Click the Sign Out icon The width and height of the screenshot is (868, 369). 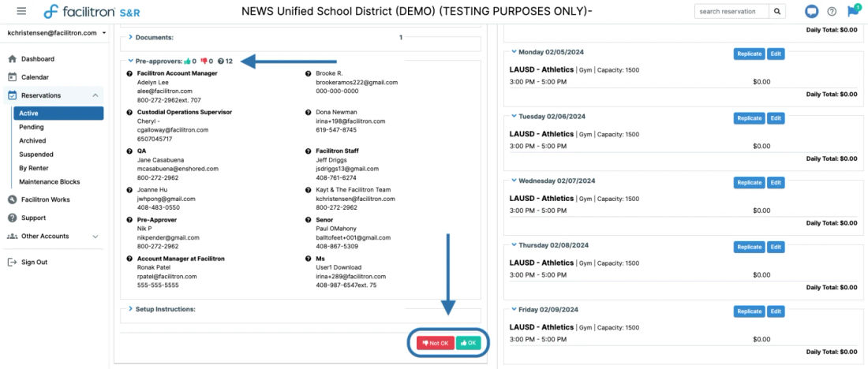tap(12, 263)
